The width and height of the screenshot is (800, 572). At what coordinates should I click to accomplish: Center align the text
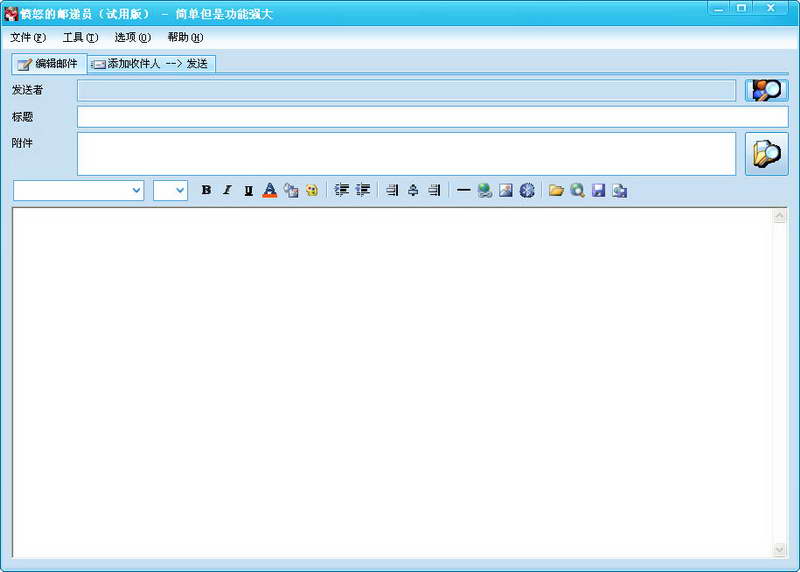pyautogui.click(x=413, y=190)
